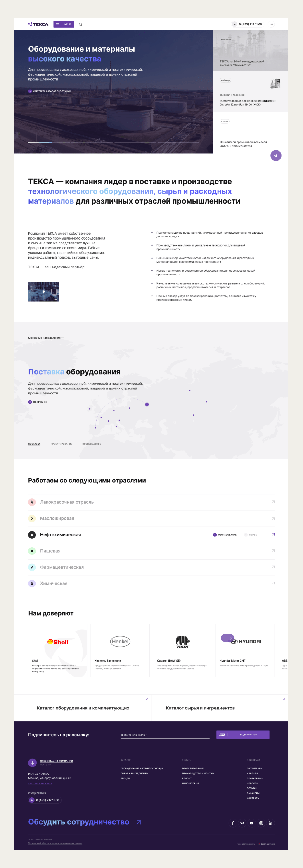
Task: Click the Обсудить сотрудничество link
Action: coord(78,822)
